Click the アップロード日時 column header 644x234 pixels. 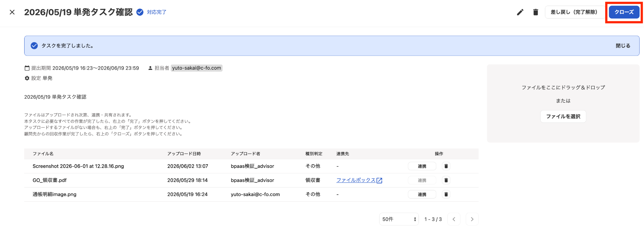184,154
